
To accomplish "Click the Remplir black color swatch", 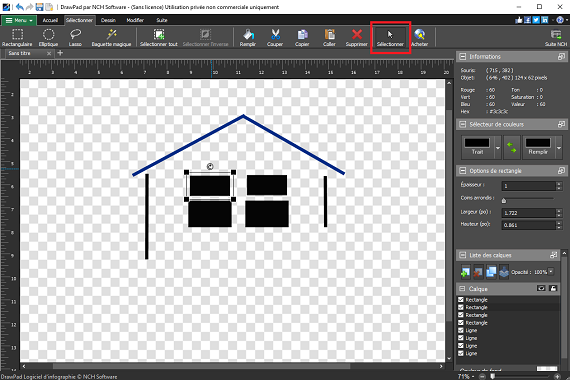I will tap(538, 143).
